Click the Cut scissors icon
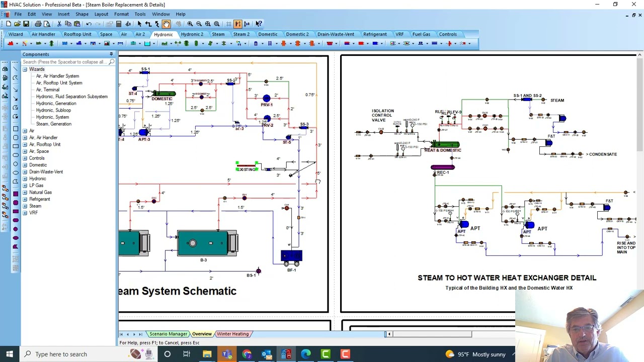 tap(59, 24)
